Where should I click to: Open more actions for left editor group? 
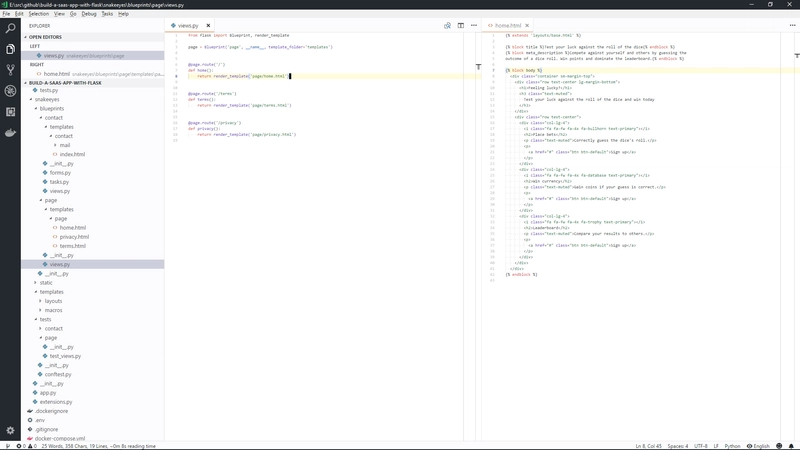click(x=474, y=26)
